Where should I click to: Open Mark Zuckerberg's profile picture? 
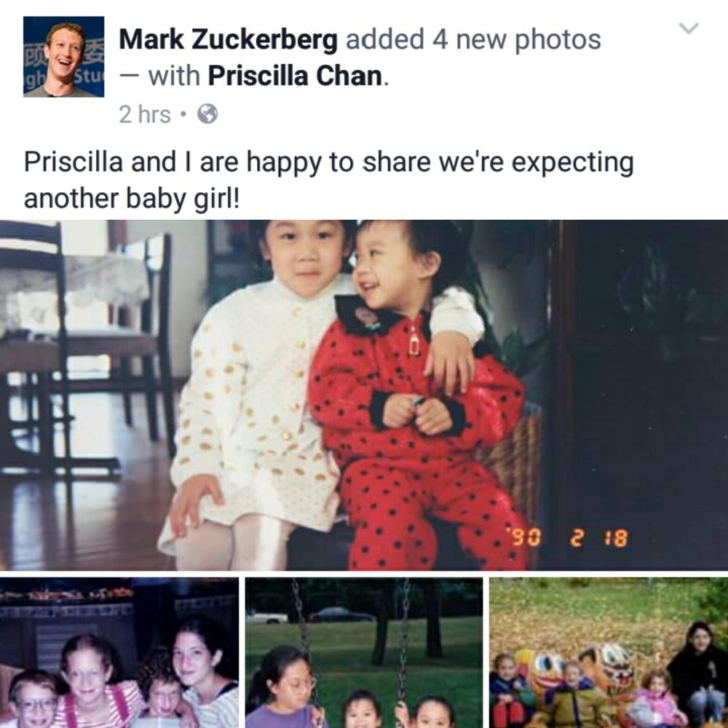pyautogui.click(x=63, y=57)
